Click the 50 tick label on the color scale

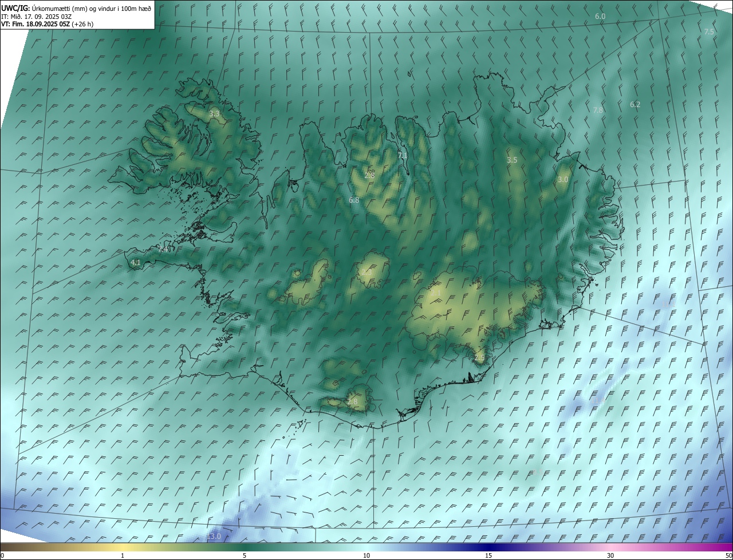[728, 556]
